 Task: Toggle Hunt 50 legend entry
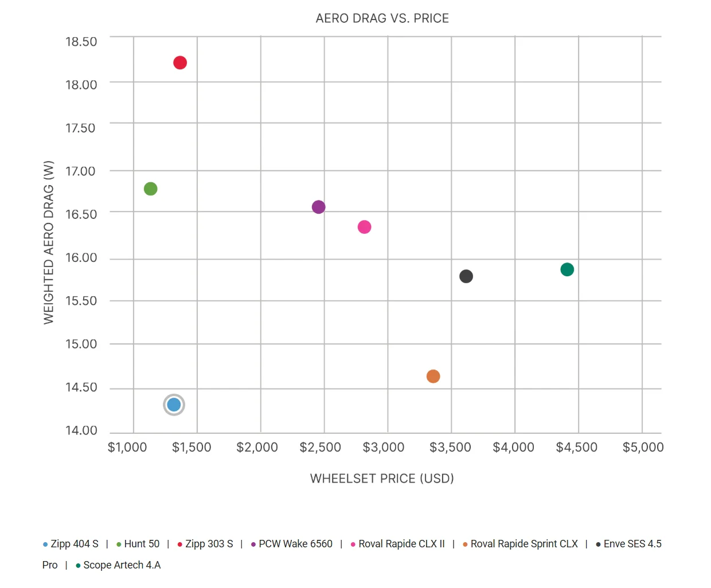(x=138, y=544)
